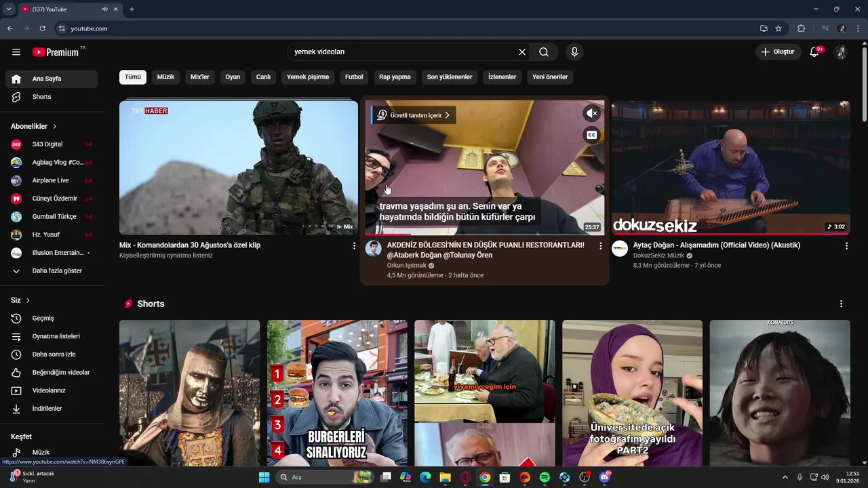Clear the search box text

click(x=522, y=52)
